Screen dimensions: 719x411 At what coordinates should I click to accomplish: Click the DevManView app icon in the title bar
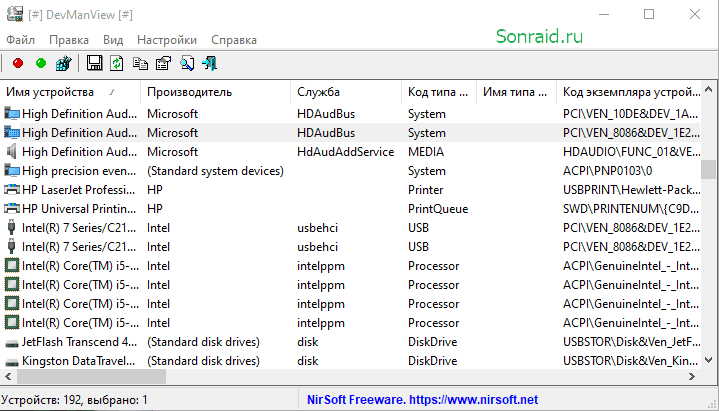coord(15,14)
